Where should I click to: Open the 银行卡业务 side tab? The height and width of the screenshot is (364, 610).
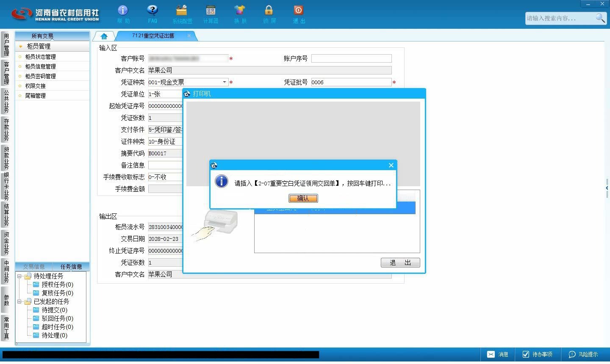pos(6,186)
